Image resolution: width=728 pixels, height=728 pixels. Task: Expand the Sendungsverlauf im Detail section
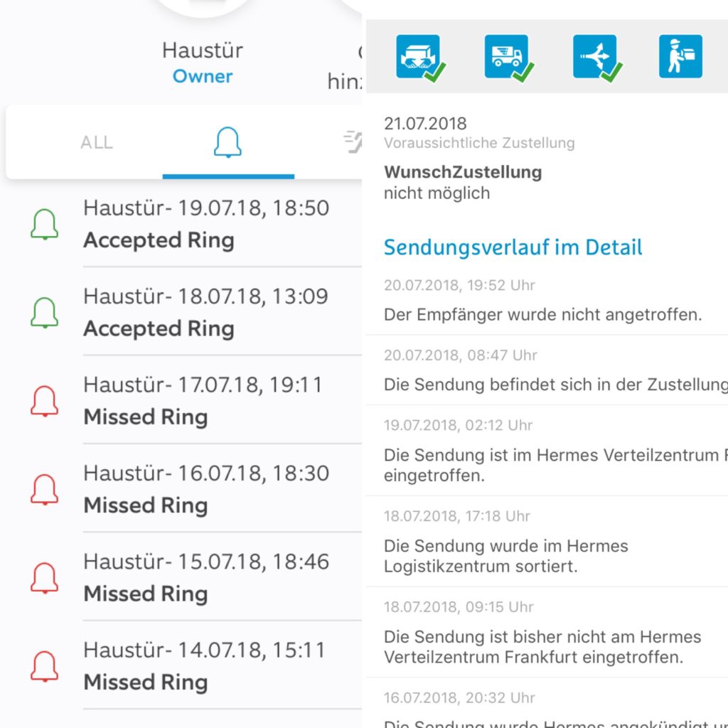click(513, 248)
